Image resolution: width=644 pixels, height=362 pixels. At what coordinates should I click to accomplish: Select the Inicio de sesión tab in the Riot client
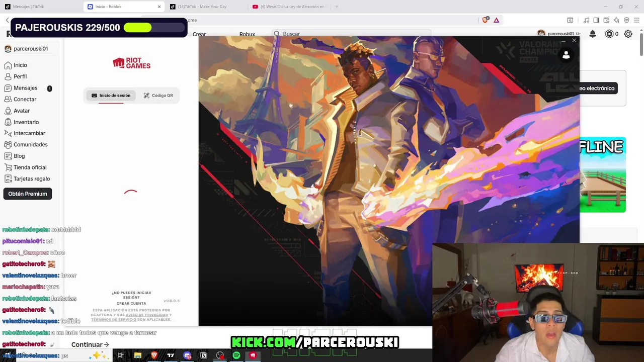[111, 96]
